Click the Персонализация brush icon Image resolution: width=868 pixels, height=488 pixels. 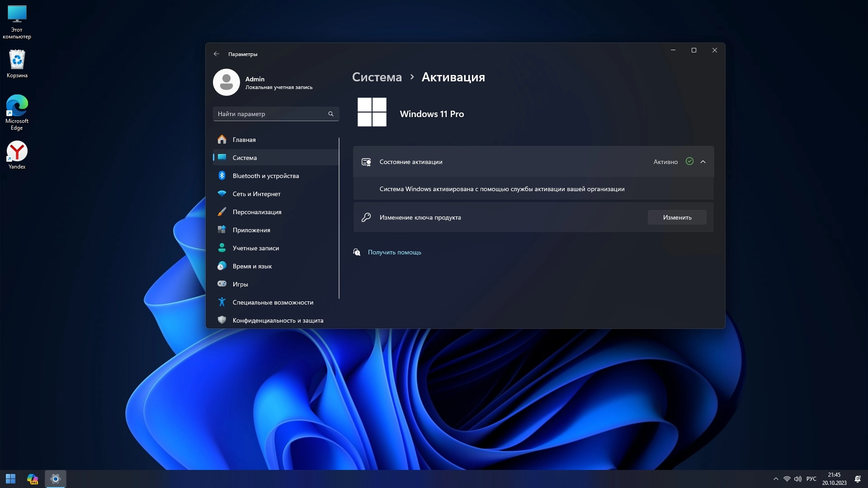point(222,212)
